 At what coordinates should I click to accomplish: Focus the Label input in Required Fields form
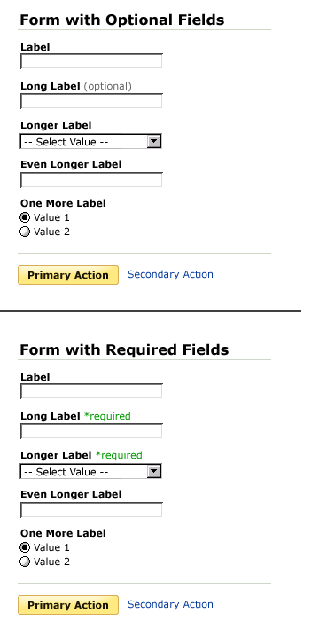[x=91, y=391]
